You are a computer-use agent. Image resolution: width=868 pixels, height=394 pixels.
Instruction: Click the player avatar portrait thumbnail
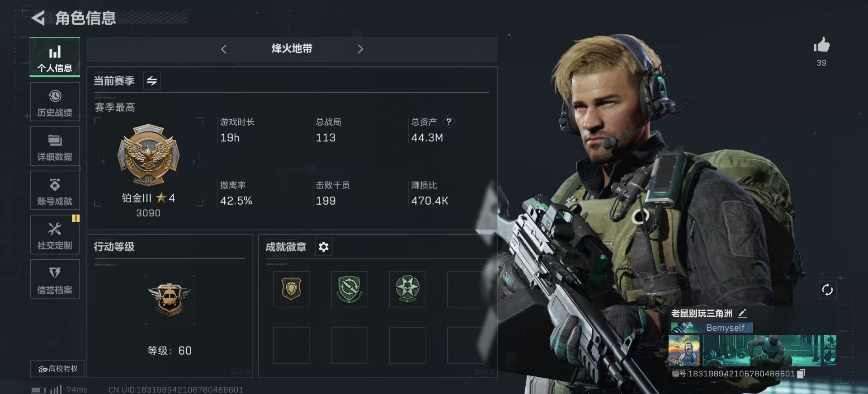tap(684, 351)
